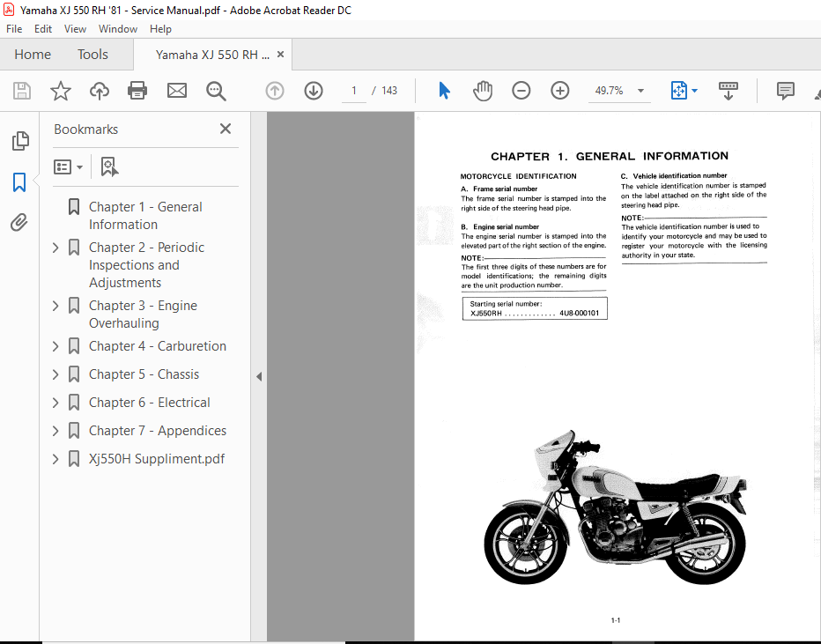Image resolution: width=821 pixels, height=644 pixels.
Task: Collapse the navigation pane with the side arrow
Action: [259, 376]
